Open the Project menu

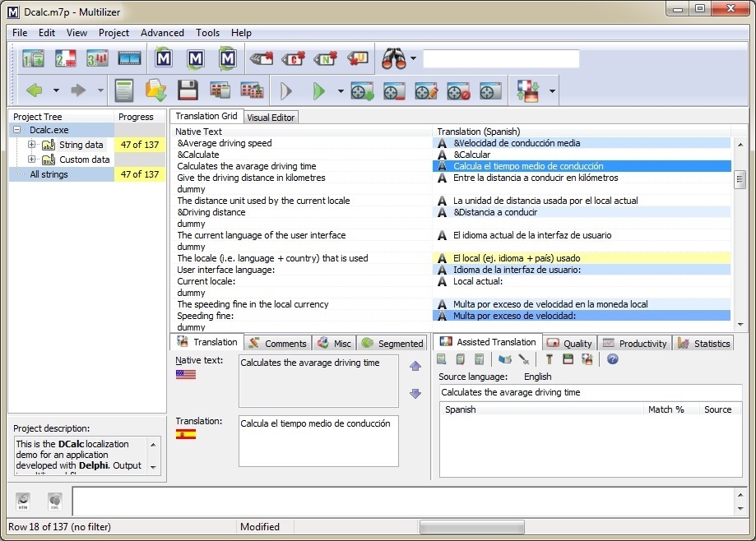(x=114, y=33)
